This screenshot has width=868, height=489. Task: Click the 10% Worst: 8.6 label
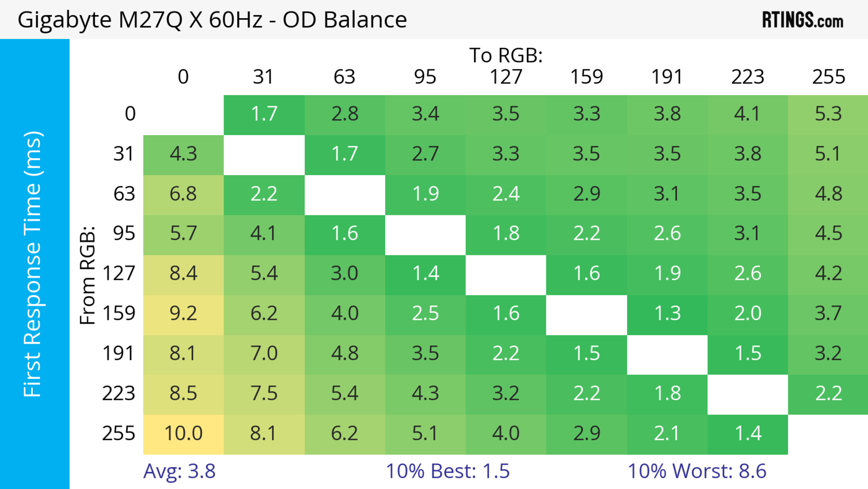[x=697, y=471]
